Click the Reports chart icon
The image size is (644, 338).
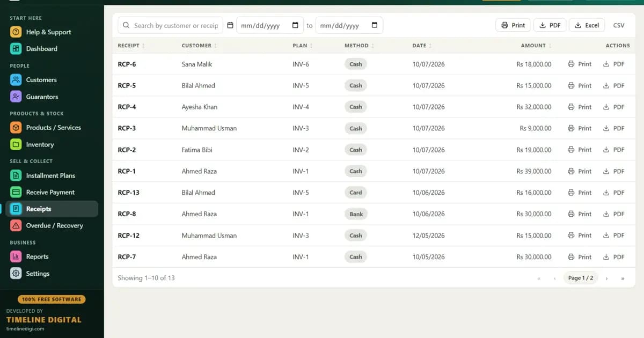tap(16, 256)
